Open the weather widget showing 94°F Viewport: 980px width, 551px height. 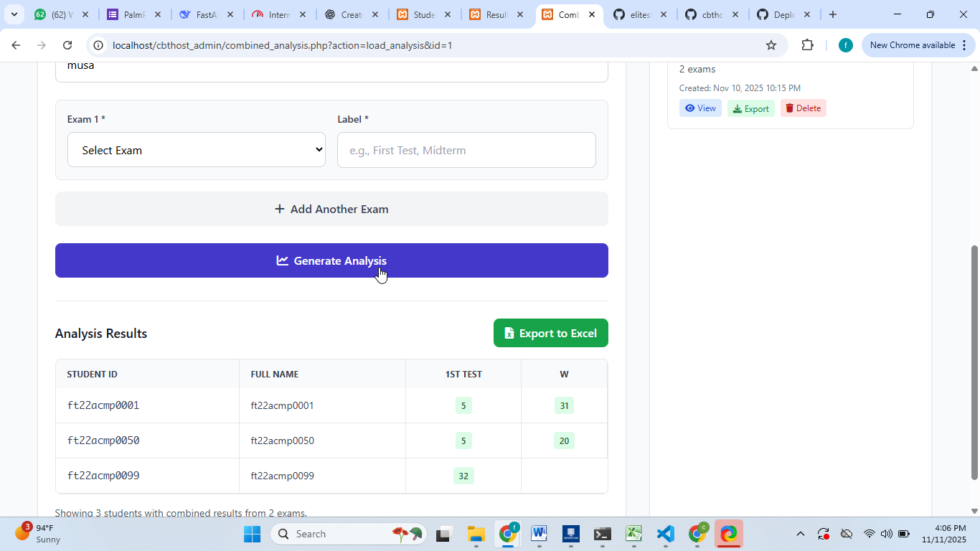(x=37, y=534)
